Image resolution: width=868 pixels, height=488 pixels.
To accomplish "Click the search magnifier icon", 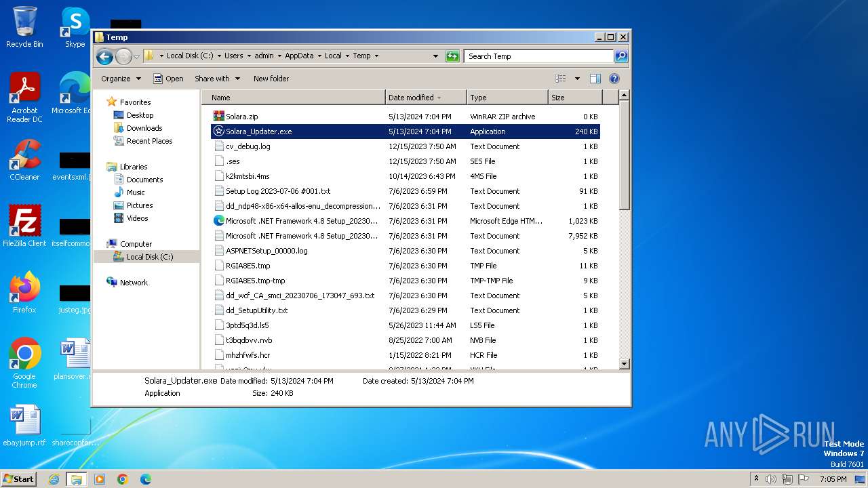I will click(621, 56).
